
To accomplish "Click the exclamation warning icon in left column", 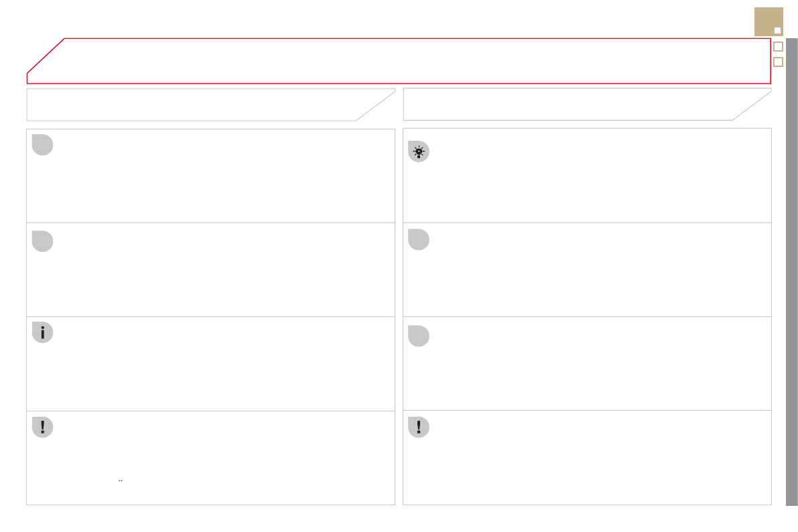I will click(x=42, y=427).
